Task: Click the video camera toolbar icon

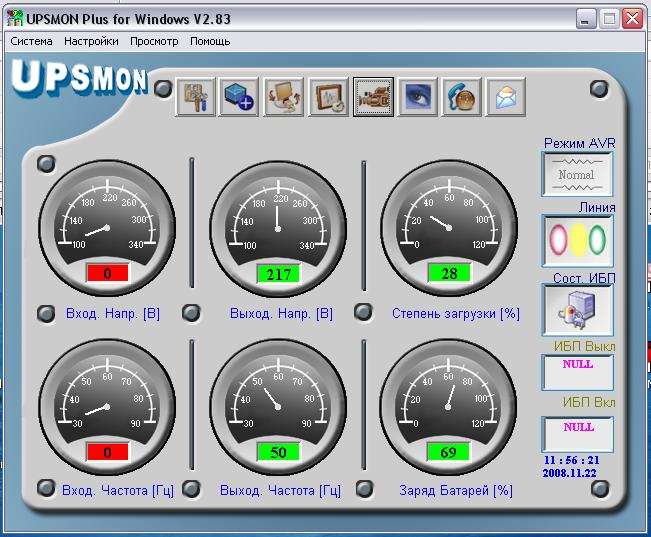Action: [x=373, y=97]
